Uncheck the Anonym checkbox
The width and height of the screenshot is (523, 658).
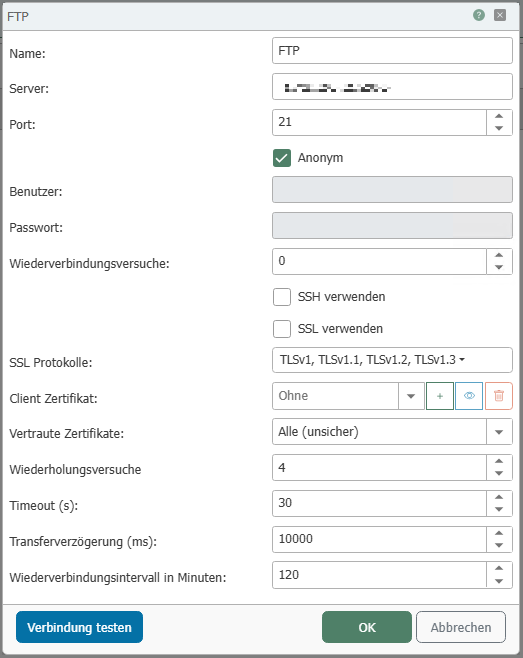(x=282, y=158)
